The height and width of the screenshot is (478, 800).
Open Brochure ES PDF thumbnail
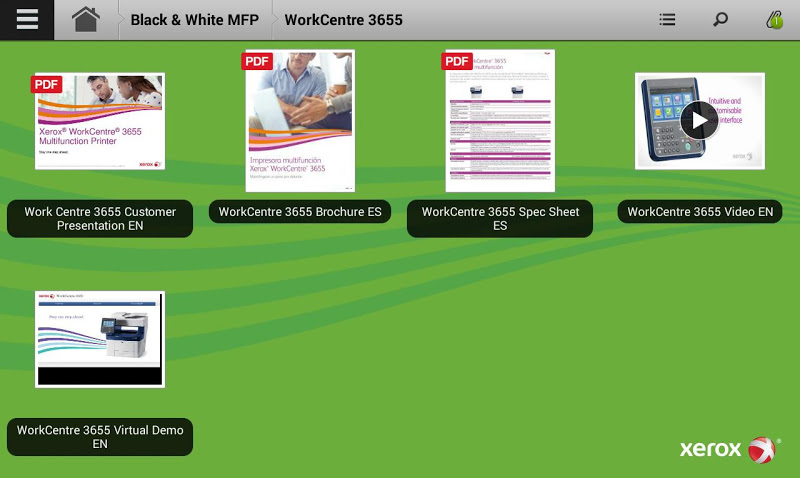coord(300,121)
